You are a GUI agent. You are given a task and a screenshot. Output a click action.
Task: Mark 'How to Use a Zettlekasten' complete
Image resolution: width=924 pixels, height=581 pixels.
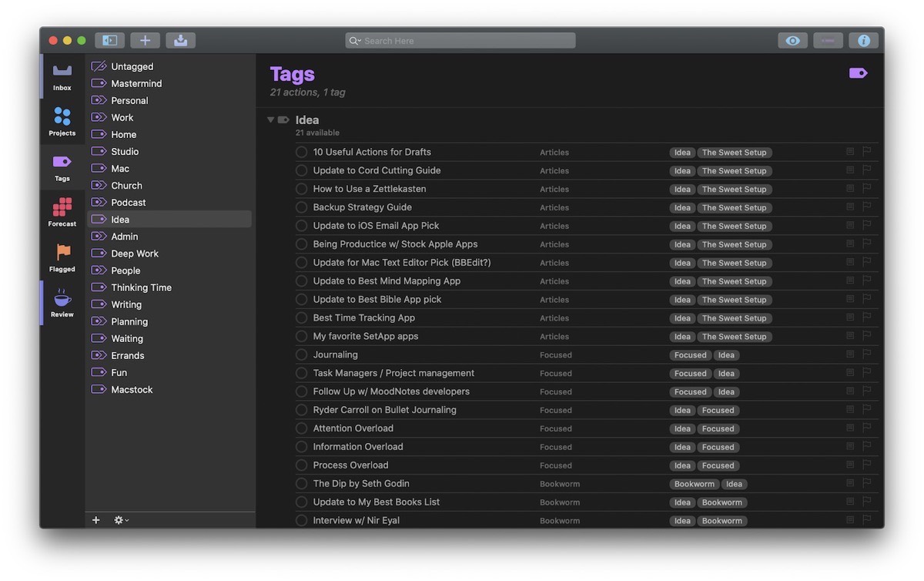pyautogui.click(x=302, y=189)
